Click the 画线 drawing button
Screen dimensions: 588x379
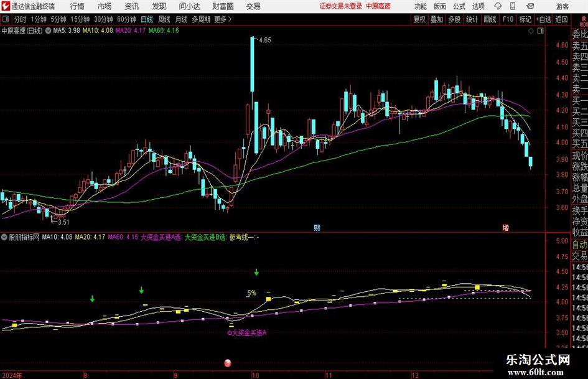(x=490, y=19)
